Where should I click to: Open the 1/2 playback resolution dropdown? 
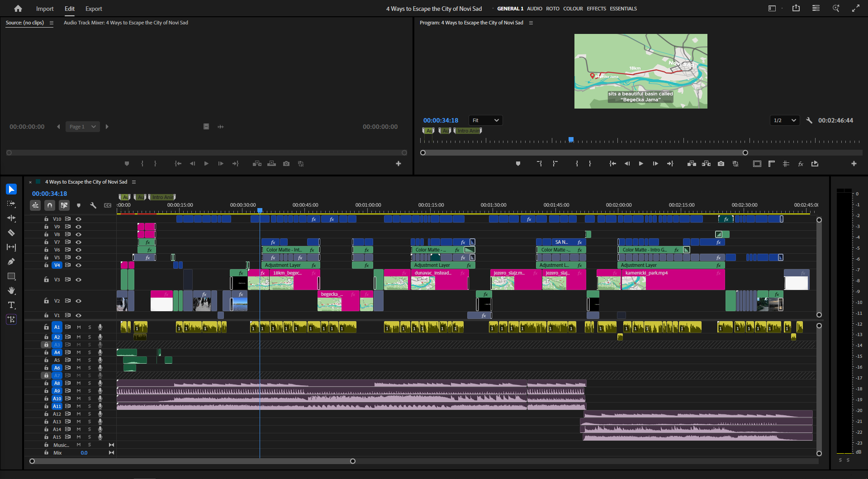[x=784, y=120]
